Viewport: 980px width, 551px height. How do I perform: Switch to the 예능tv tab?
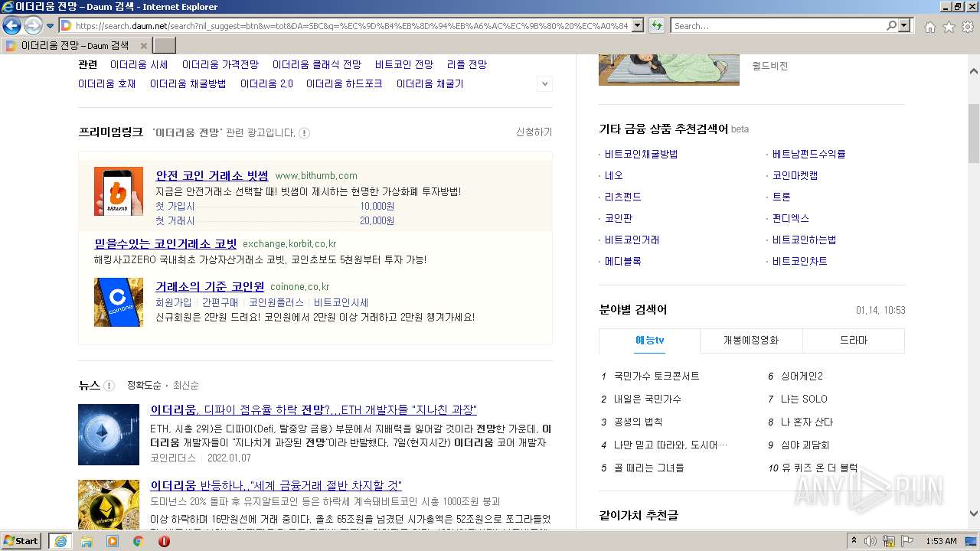[649, 341]
